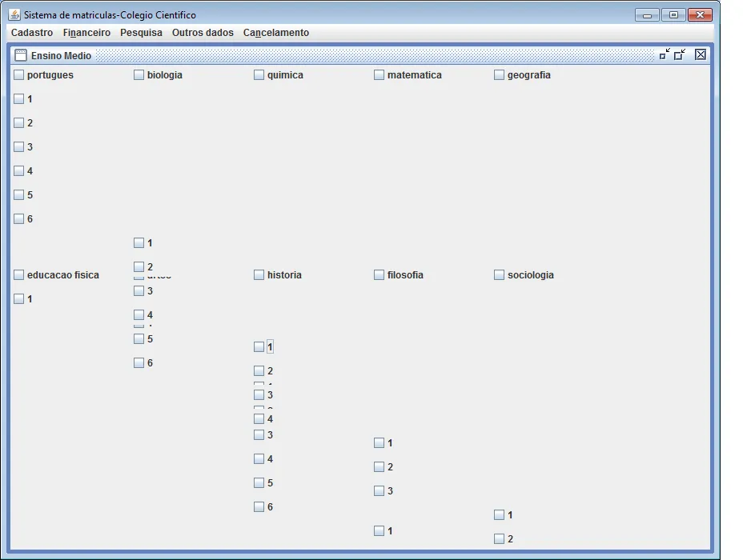Check box 1 in the portugues column
Viewport: 751px width, 560px height.
tap(18, 98)
